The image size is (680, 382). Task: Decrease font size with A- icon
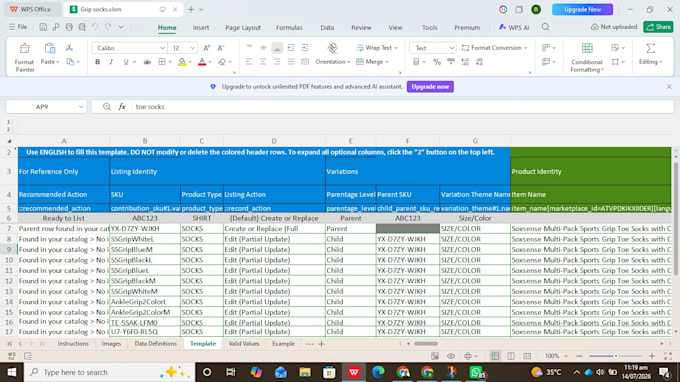tap(221, 48)
